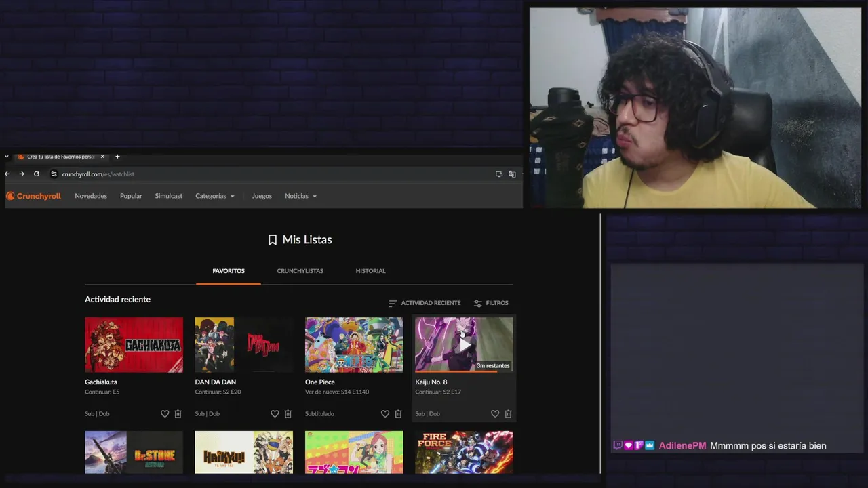Click the Mis Listas bookmark icon
868x488 pixels.
[x=273, y=240]
